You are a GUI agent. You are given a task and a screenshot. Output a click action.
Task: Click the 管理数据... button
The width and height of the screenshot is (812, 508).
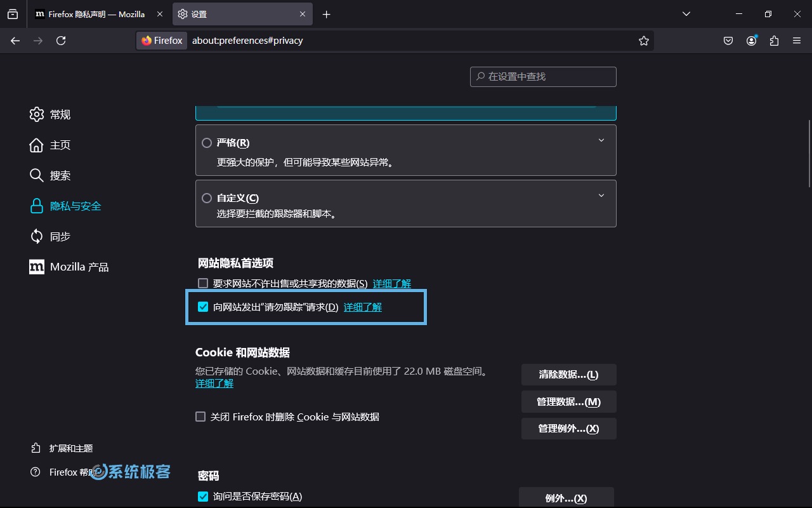(569, 402)
